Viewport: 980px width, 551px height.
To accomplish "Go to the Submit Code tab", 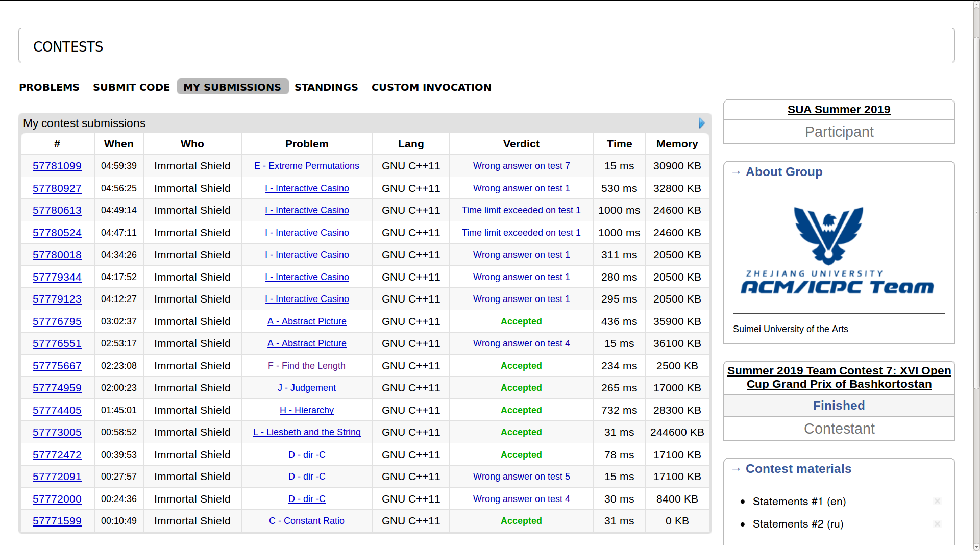I will click(131, 87).
